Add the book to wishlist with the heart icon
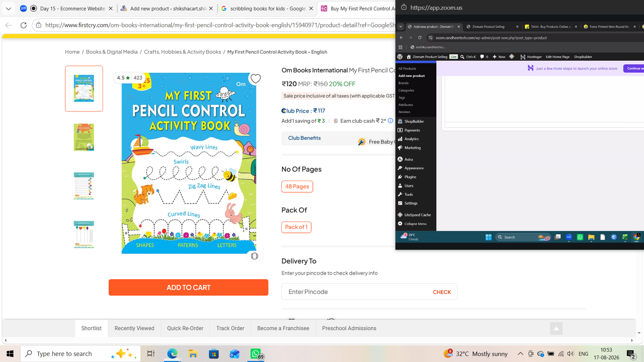 (x=256, y=78)
